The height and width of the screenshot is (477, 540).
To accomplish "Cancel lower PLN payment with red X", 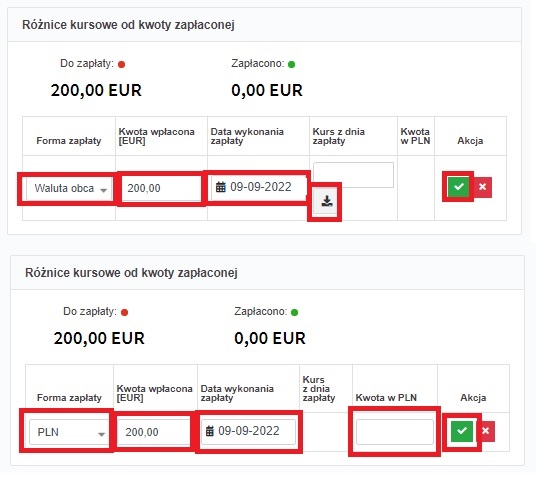I will click(x=486, y=431).
